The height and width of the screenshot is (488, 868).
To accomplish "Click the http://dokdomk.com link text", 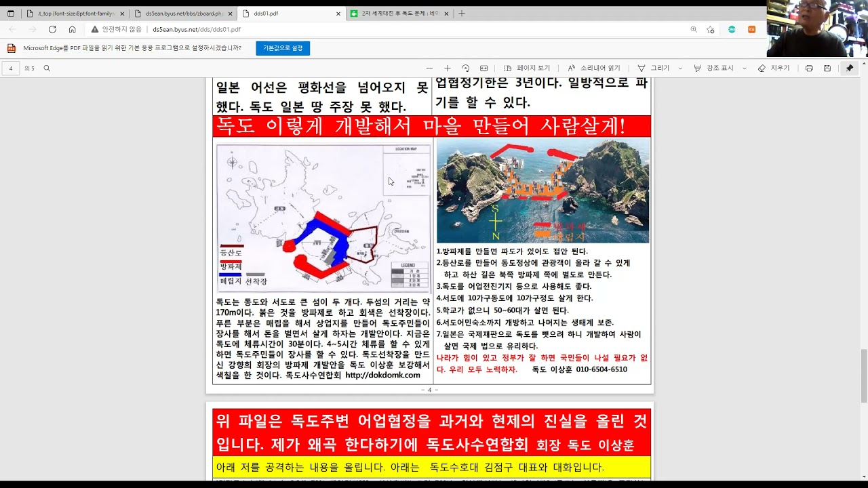I will coord(382,375).
